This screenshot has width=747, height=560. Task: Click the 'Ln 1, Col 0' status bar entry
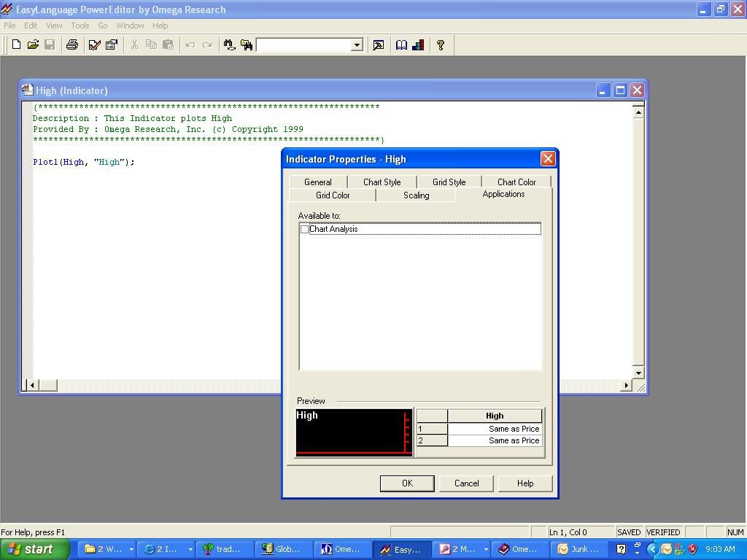pos(580,532)
